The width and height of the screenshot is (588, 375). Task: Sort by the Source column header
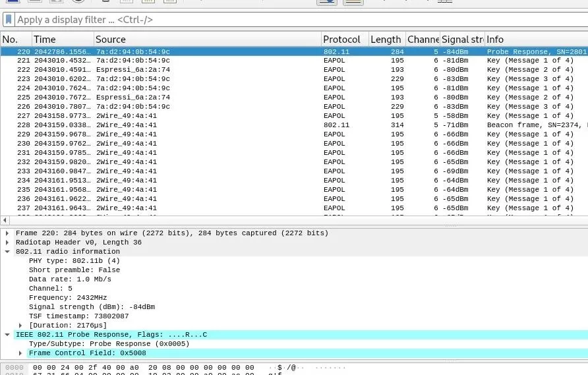208,40
